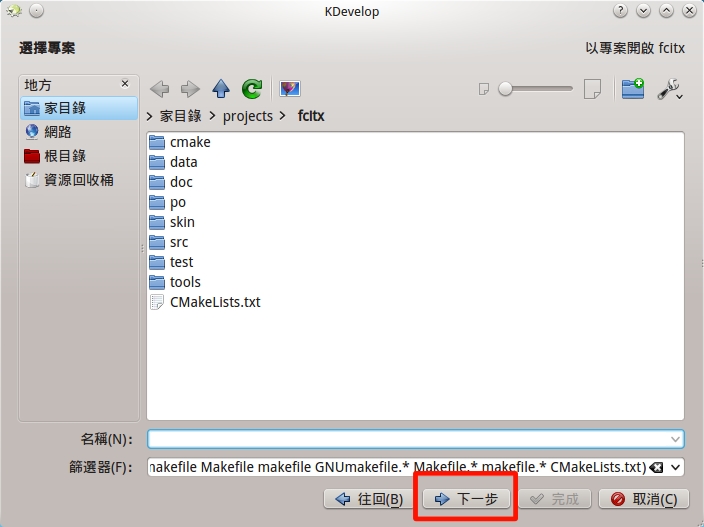The width and height of the screenshot is (704, 527).
Task: Expand the arrow before projects breadcrumb
Action: pos(213,116)
